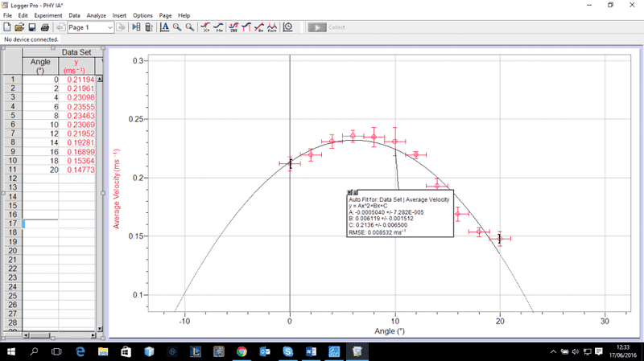
Task: Select the Zoom In magnifier tool
Action: (177, 27)
